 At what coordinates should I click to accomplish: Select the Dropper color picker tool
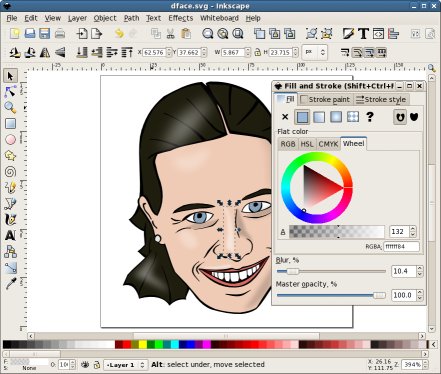[10, 284]
